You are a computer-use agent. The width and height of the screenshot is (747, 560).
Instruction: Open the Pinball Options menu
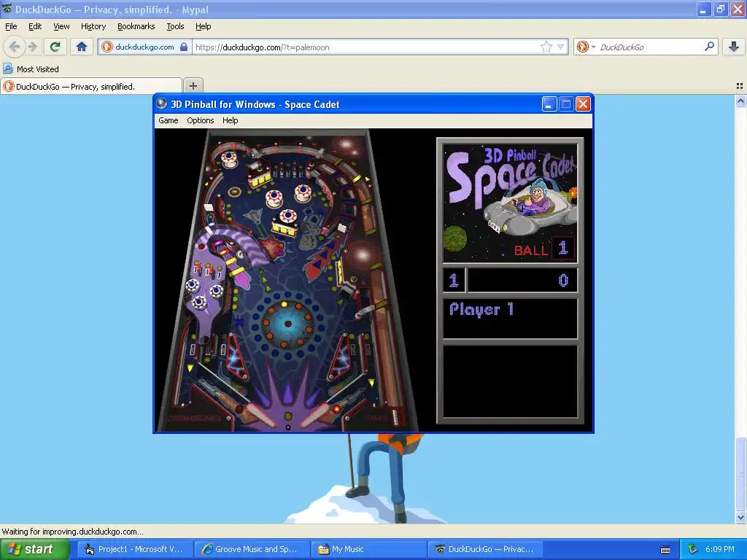click(200, 120)
